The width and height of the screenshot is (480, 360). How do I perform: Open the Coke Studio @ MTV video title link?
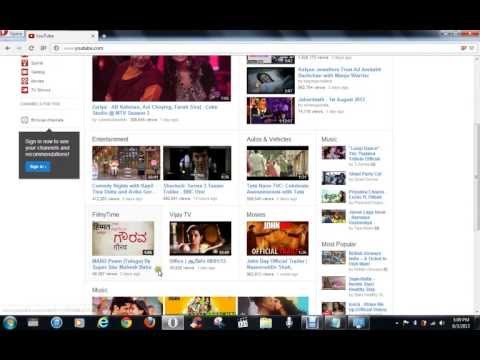tap(155, 110)
